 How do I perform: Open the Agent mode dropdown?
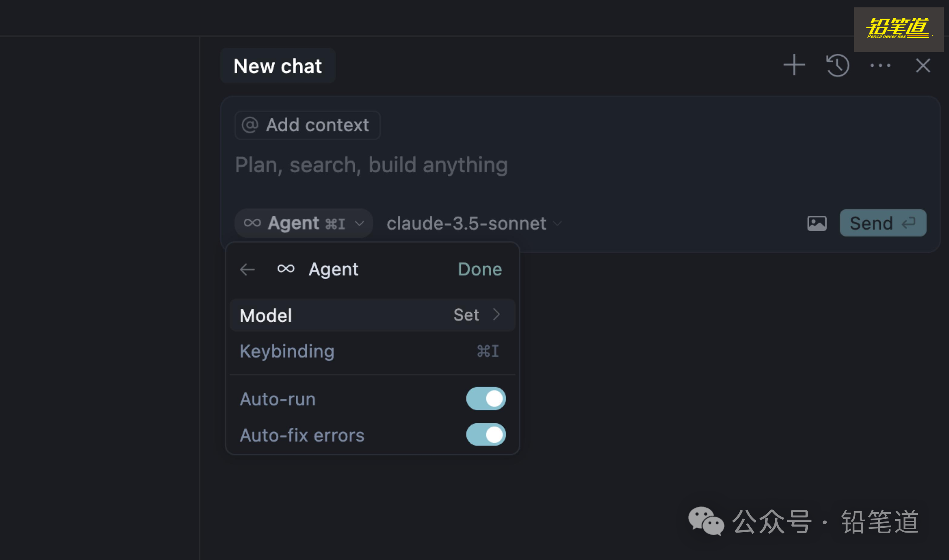click(304, 223)
